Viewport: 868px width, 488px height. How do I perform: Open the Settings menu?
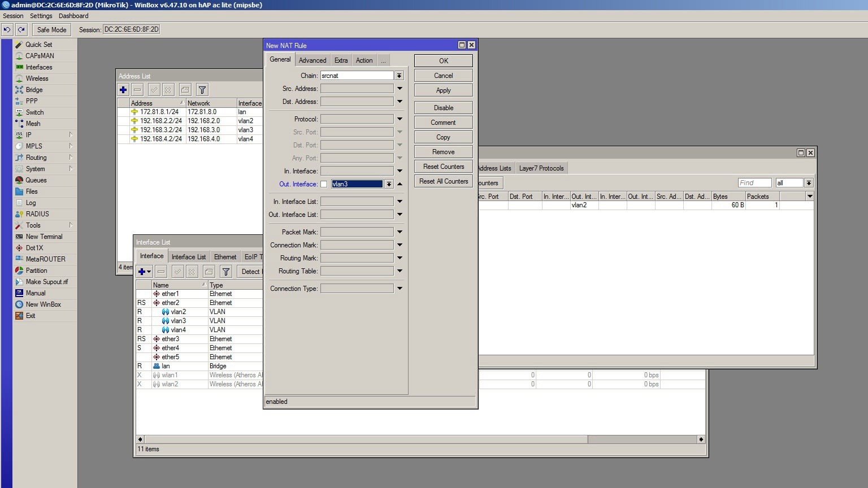coord(41,16)
